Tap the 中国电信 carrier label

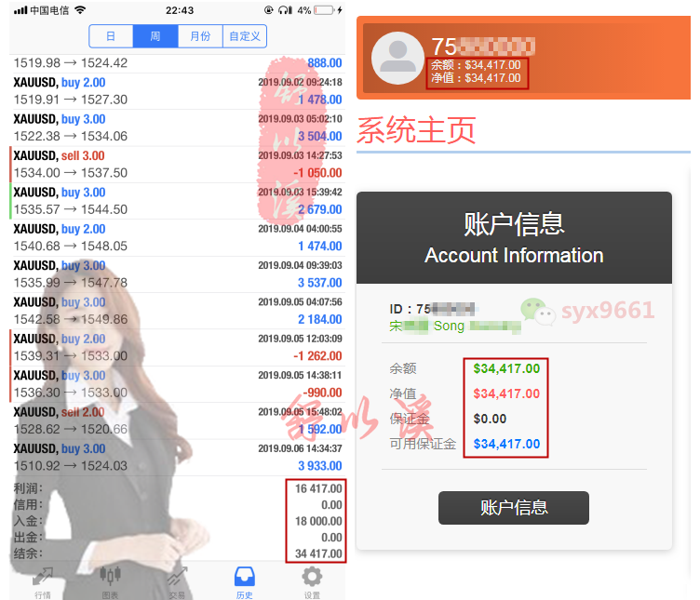click(x=49, y=10)
